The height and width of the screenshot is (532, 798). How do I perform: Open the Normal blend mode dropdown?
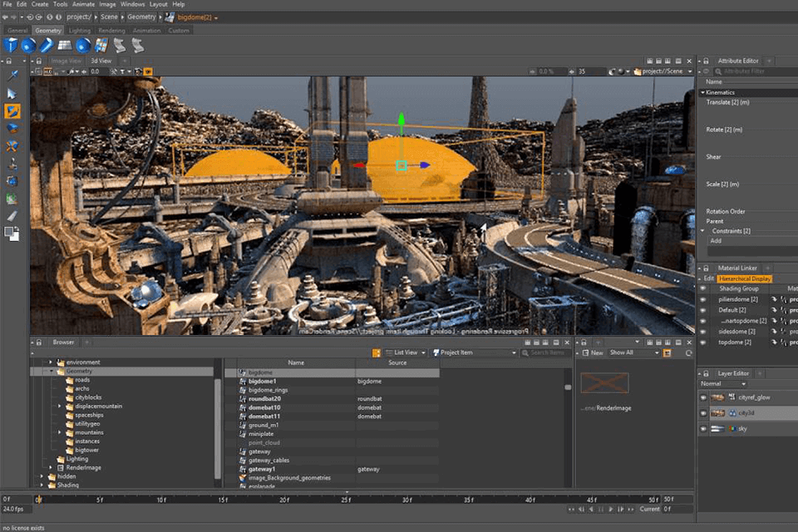tap(723, 384)
